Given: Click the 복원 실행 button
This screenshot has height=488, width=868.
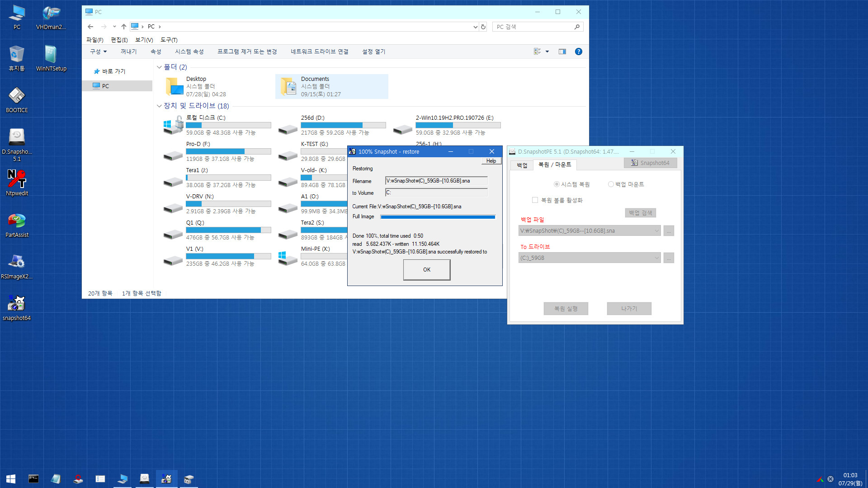Looking at the screenshot, I should [565, 308].
